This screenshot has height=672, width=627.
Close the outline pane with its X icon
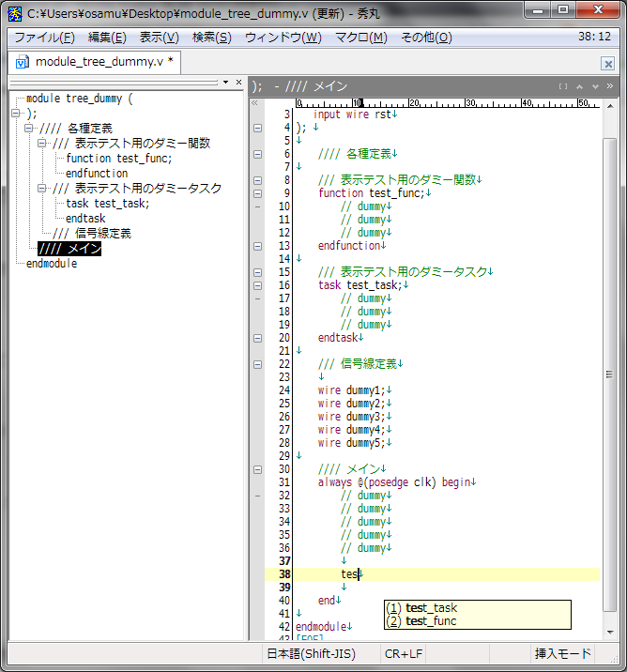(238, 83)
